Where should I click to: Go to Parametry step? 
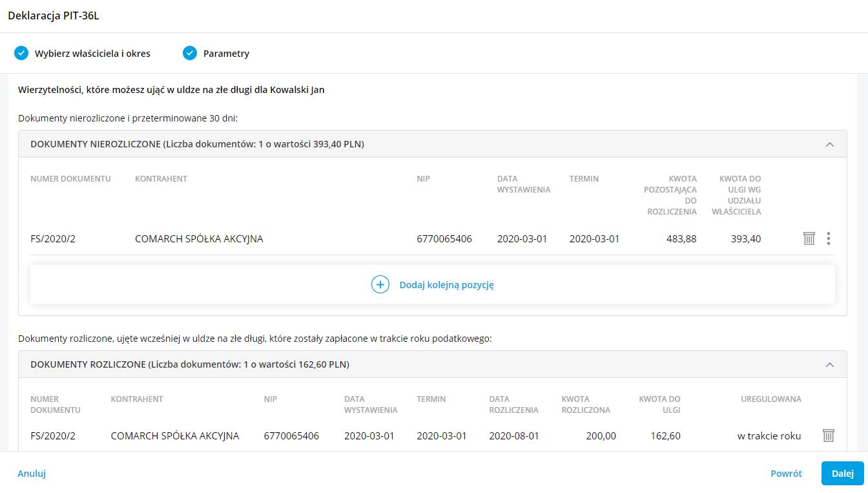(x=226, y=54)
